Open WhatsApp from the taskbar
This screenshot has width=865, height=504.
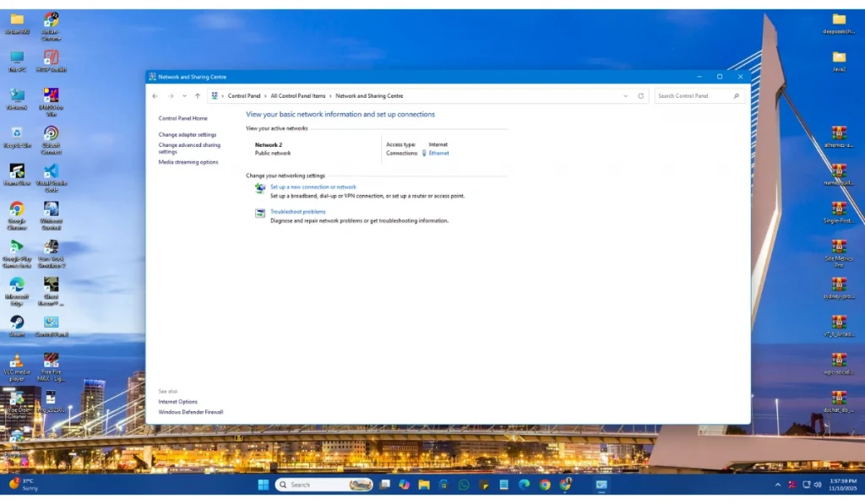pyautogui.click(x=464, y=485)
